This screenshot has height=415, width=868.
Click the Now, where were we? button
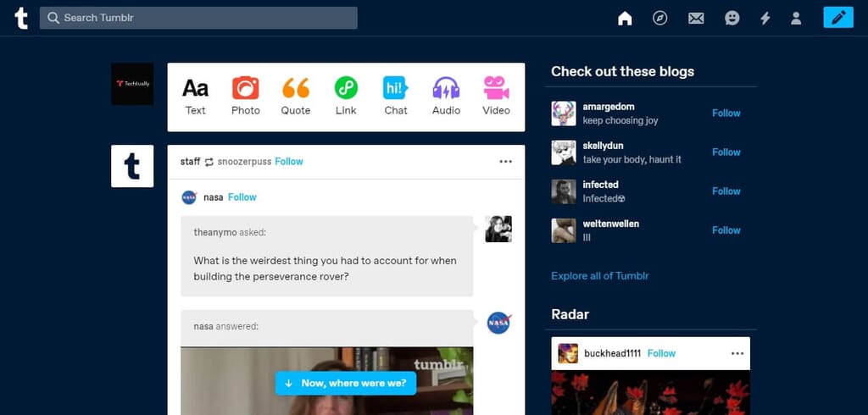(x=346, y=383)
